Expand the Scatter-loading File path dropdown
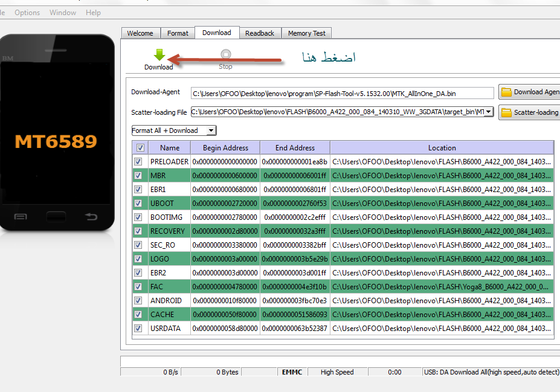The width and height of the screenshot is (560, 392). pyautogui.click(x=488, y=112)
